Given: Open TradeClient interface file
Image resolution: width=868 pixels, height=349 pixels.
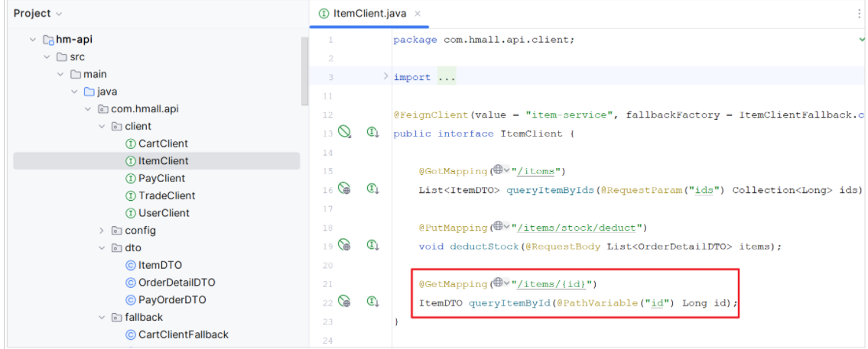Looking at the screenshot, I should pyautogui.click(x=167, y=196).
